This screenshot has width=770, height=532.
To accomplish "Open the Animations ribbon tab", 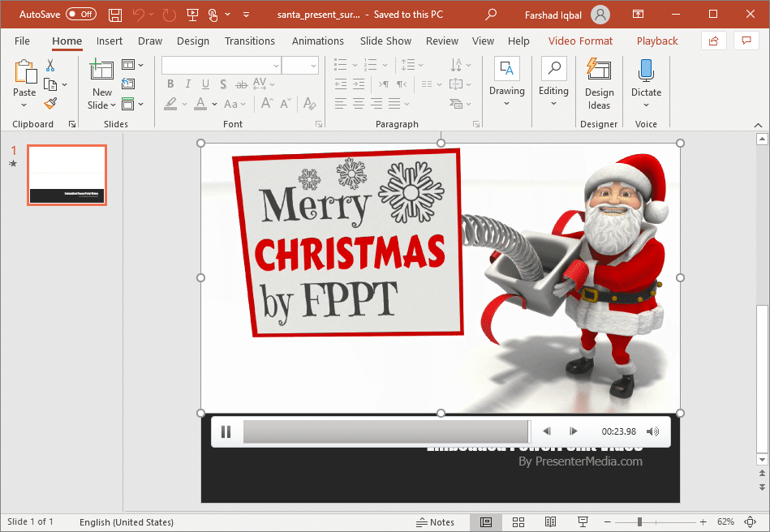I will [x=317, y=41].
